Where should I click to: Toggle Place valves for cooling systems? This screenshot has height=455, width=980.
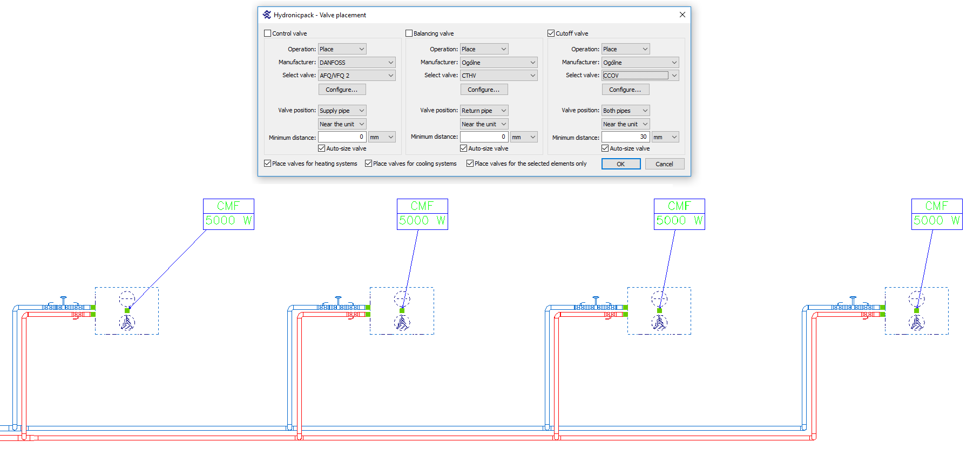click(x=369, y=164)
